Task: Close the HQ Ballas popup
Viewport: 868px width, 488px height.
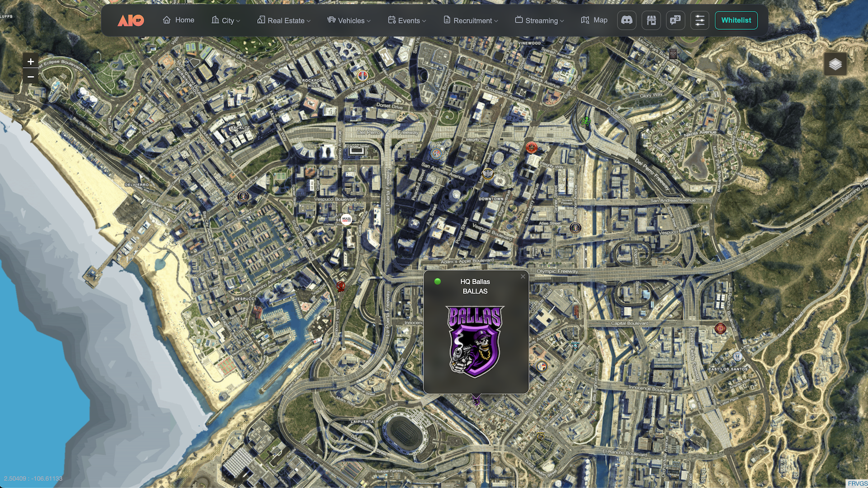Action: pyautogui.click(x=523, y=277)
